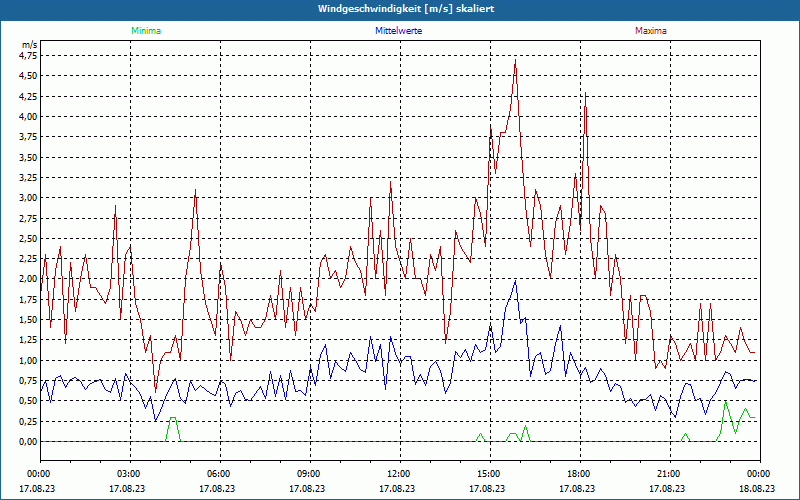This screenshot has width=800, height=500.
Task: Click the 03:00 time axis label
Action: [x=128, y=474]
